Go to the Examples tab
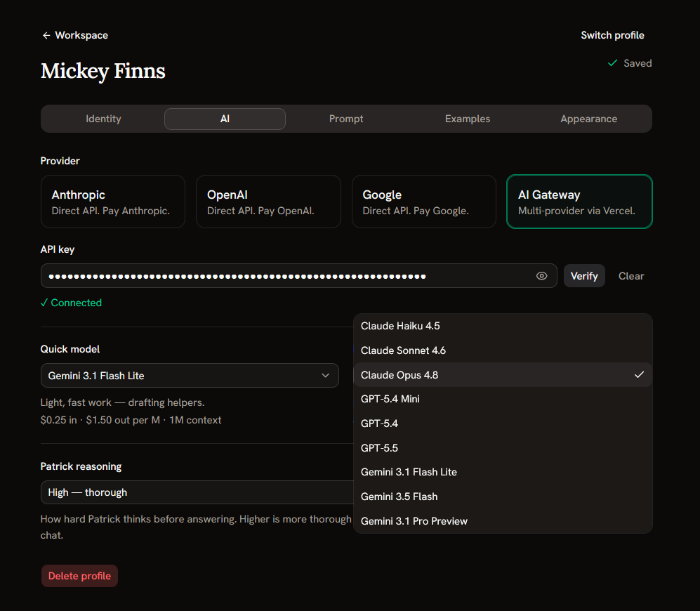This screenshot has height=611, width=700. (468, 119)
